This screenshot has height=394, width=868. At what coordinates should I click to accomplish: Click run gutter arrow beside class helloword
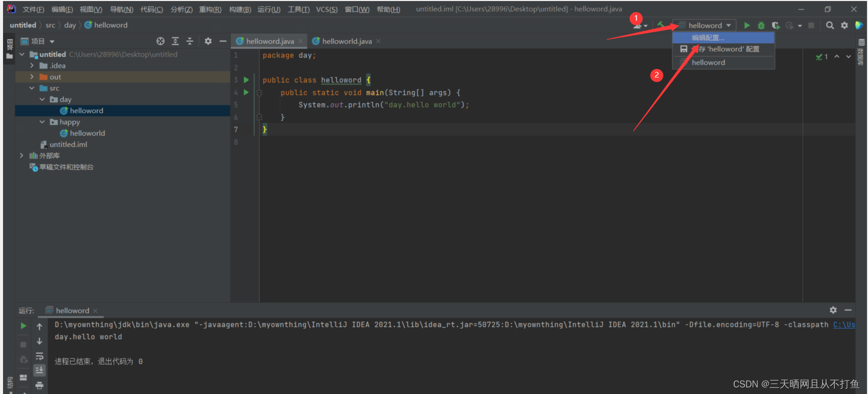click(246, 80)
